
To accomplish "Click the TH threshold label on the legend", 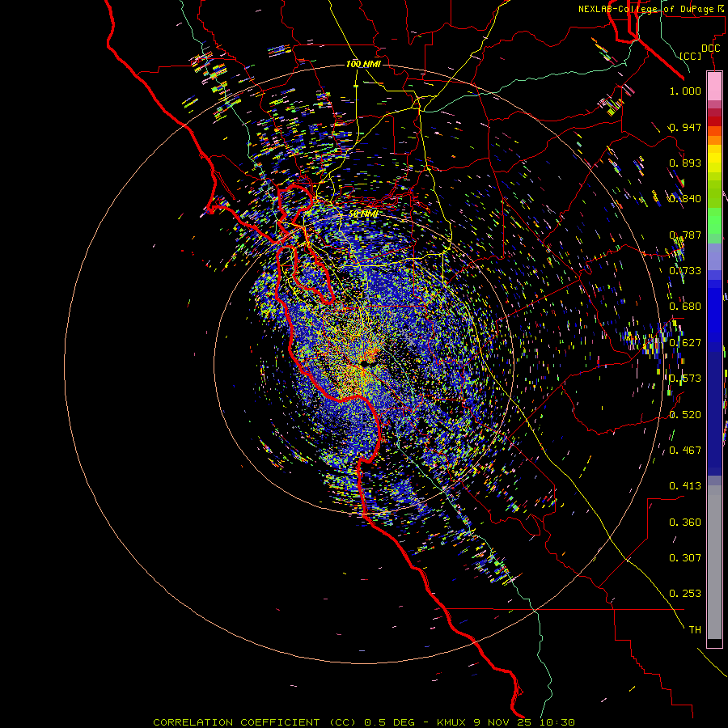I will 695,630.
